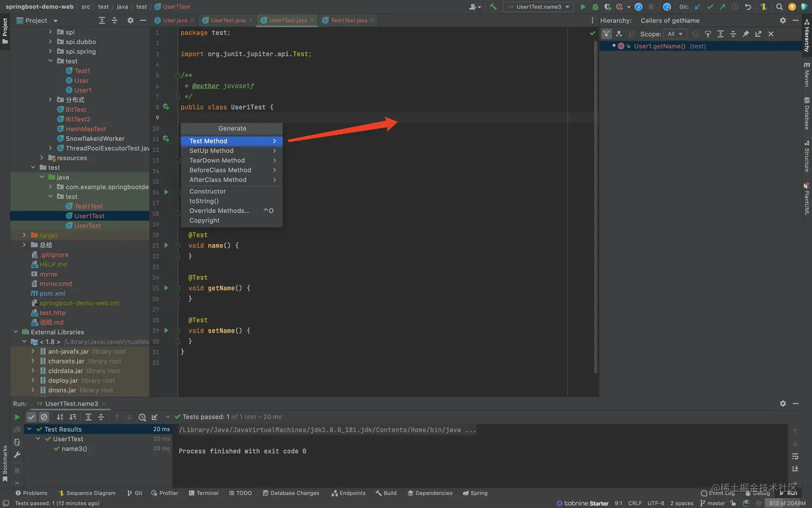Collapse Test Results tree node
Screen dimensions: 812x508
pyautogui.click(x=30, y=430)
